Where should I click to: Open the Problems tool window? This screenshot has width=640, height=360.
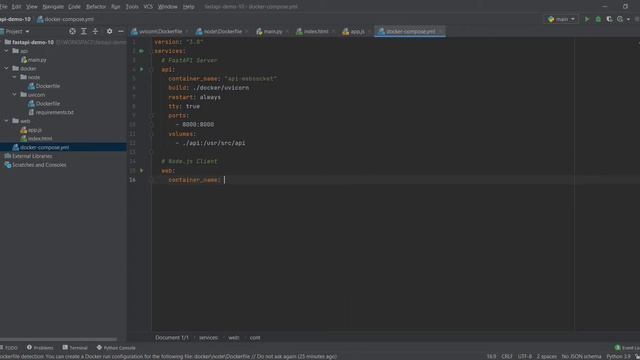tap(40, 348)
